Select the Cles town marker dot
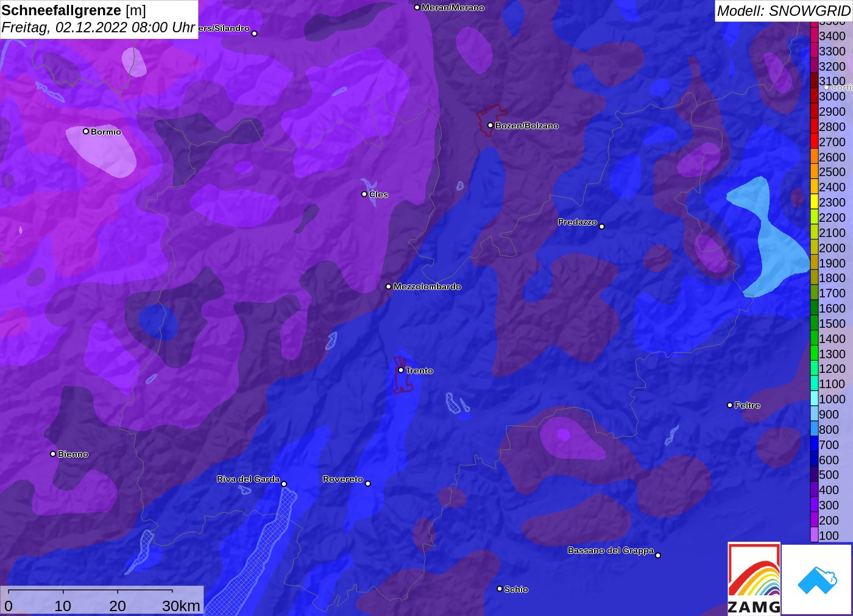 tap(364, 194)
